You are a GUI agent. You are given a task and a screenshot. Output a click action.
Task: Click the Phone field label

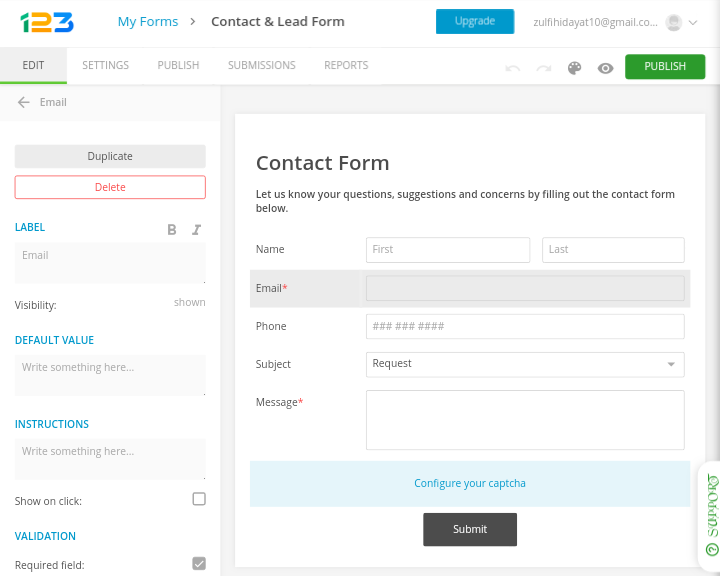[271, 326]
